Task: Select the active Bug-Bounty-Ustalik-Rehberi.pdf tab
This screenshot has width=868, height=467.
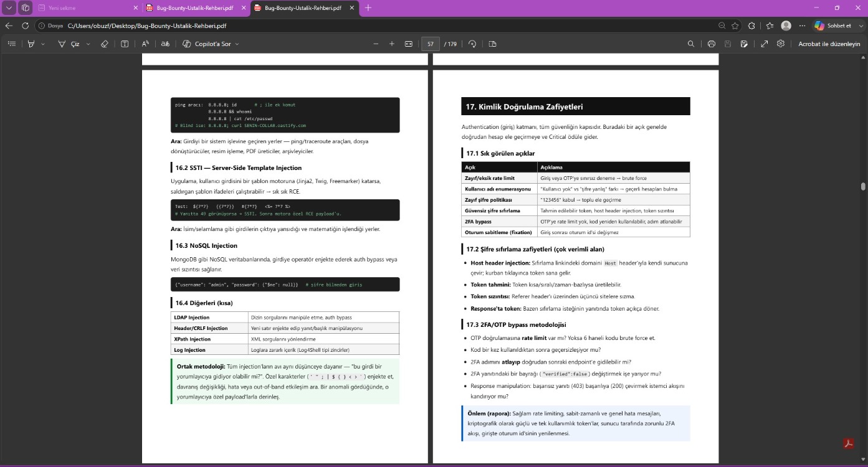Action: (x=303, y=8)
